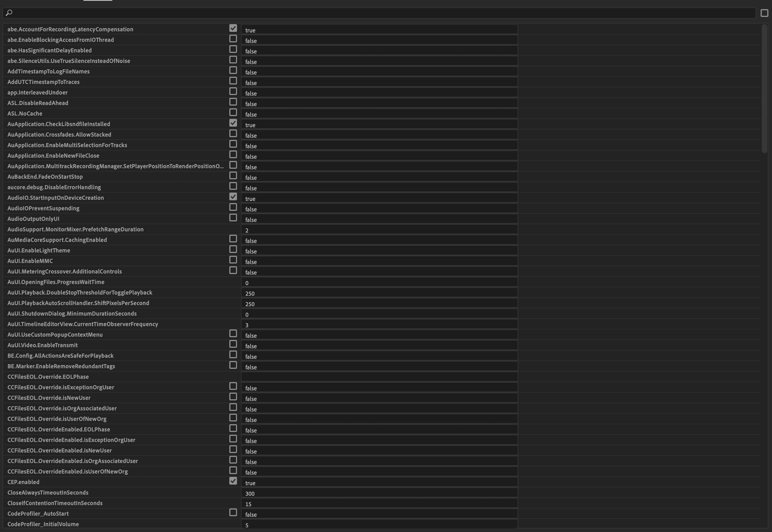
Task: Click the search text field
Action: tap(384, 13)
